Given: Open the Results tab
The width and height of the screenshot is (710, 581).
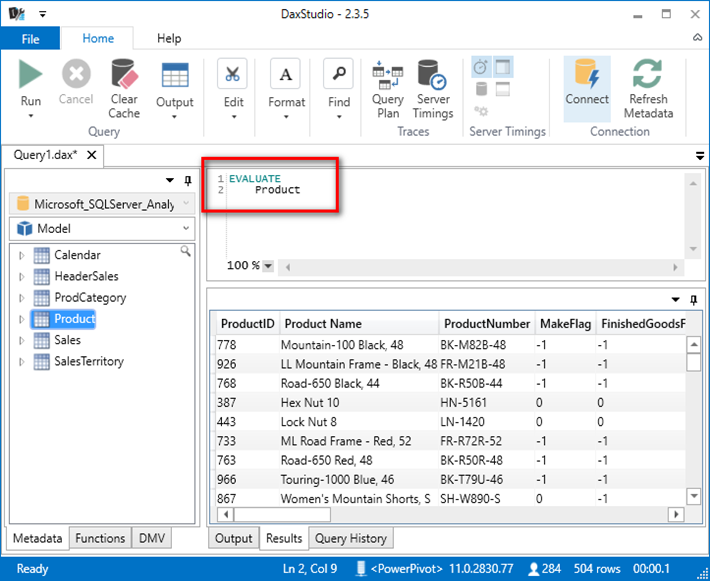Looking at the screenshot, I should pyautogui.click(x=284, y=538).
